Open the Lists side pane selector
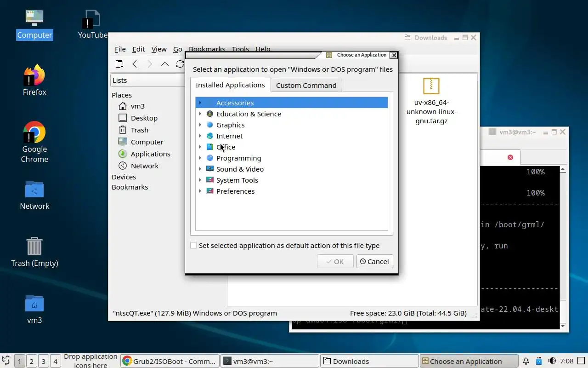 tap(148, 80)
